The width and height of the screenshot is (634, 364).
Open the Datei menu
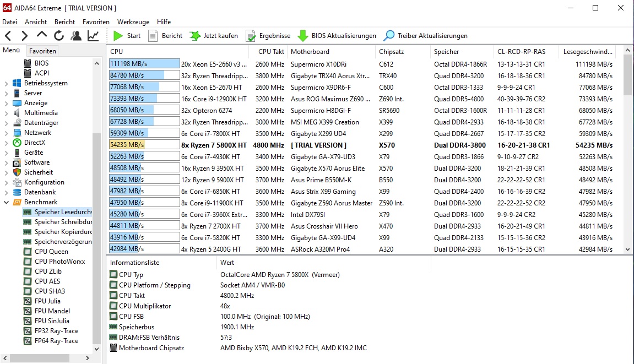(10, 22)
